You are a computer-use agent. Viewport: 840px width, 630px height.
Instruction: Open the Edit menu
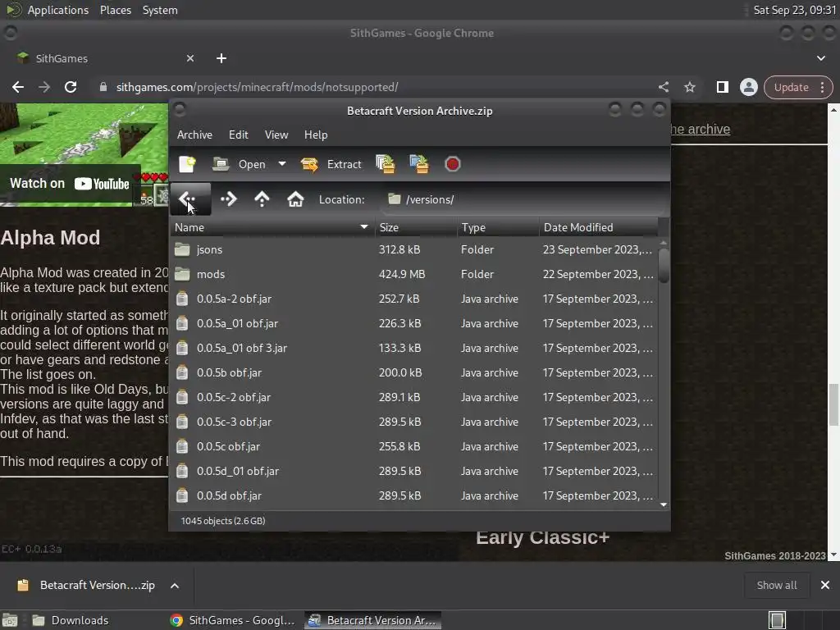[239, 135]
